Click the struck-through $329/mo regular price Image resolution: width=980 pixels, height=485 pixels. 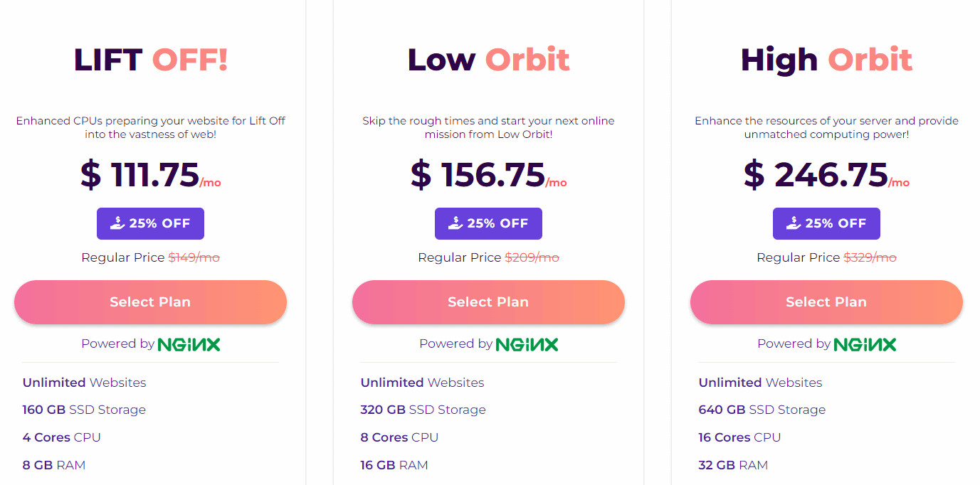click(870, 257)
